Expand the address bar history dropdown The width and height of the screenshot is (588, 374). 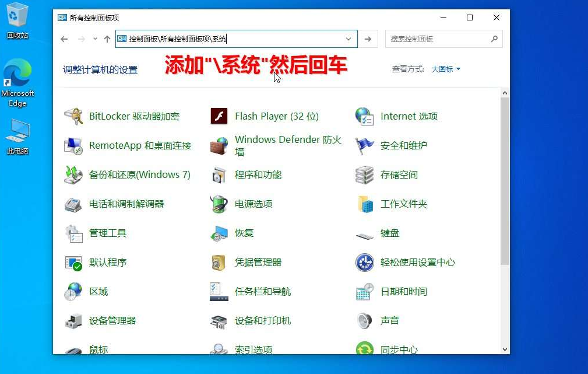coord(348,39)
